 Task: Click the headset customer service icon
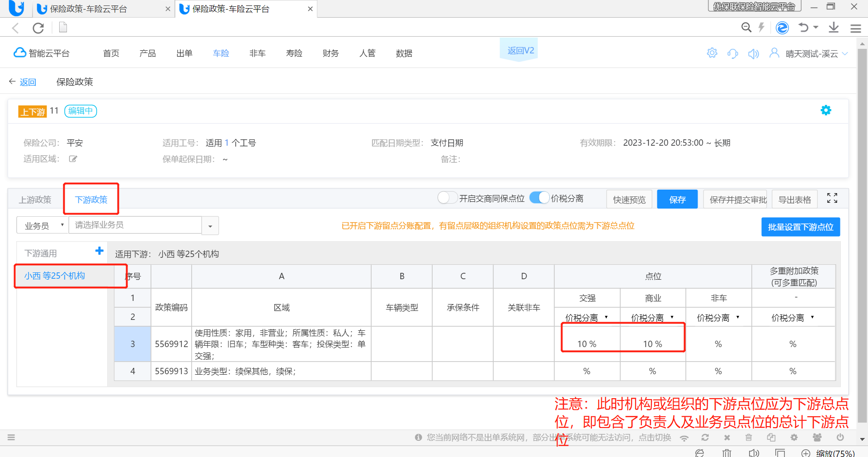pyautogui.click(x=732, y=54)
